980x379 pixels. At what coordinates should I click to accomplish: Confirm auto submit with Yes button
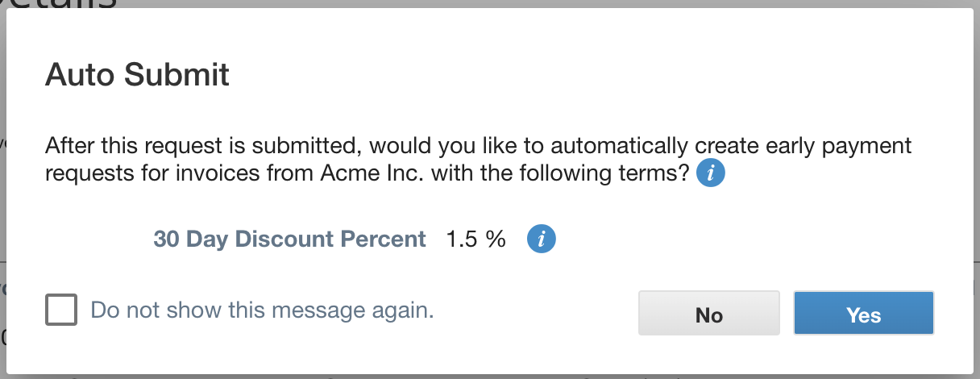tap(863, 314)
